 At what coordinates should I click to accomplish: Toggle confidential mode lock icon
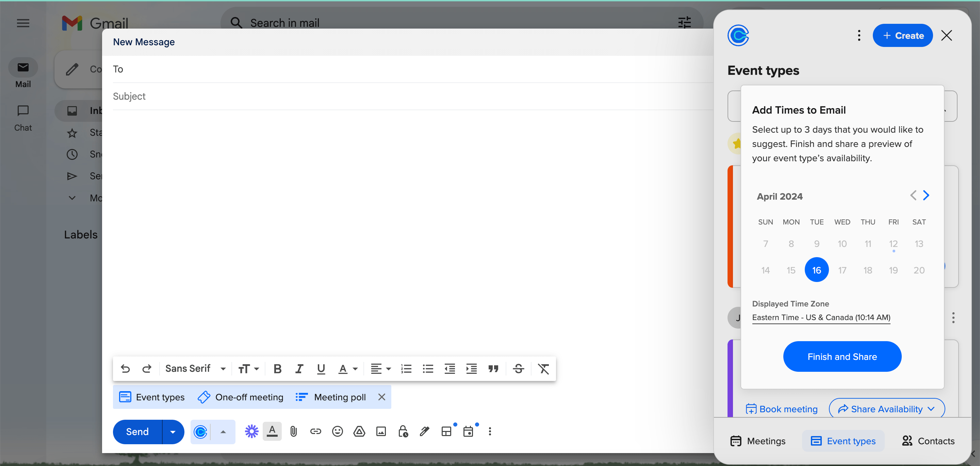point(403,431)
